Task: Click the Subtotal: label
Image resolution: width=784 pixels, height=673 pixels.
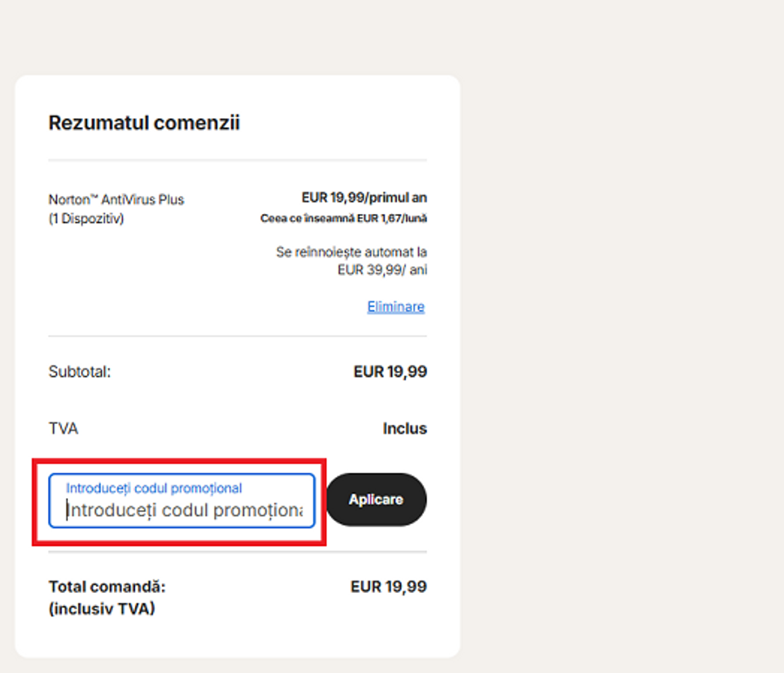Action: click(79, 372)
